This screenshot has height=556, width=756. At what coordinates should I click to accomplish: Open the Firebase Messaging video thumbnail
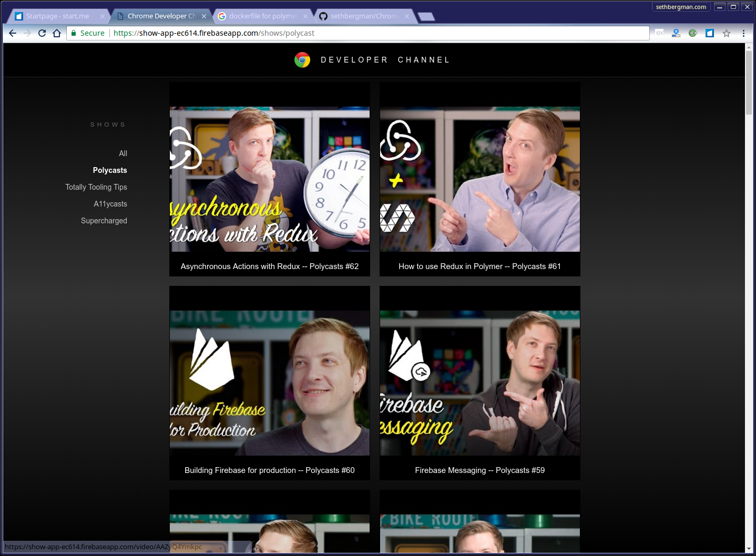(480, 383)
